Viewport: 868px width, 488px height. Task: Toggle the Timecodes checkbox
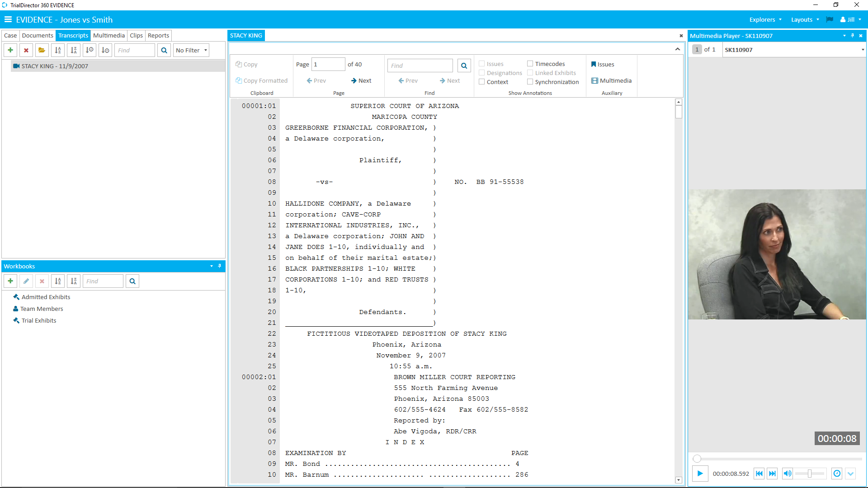pos(530,64)
